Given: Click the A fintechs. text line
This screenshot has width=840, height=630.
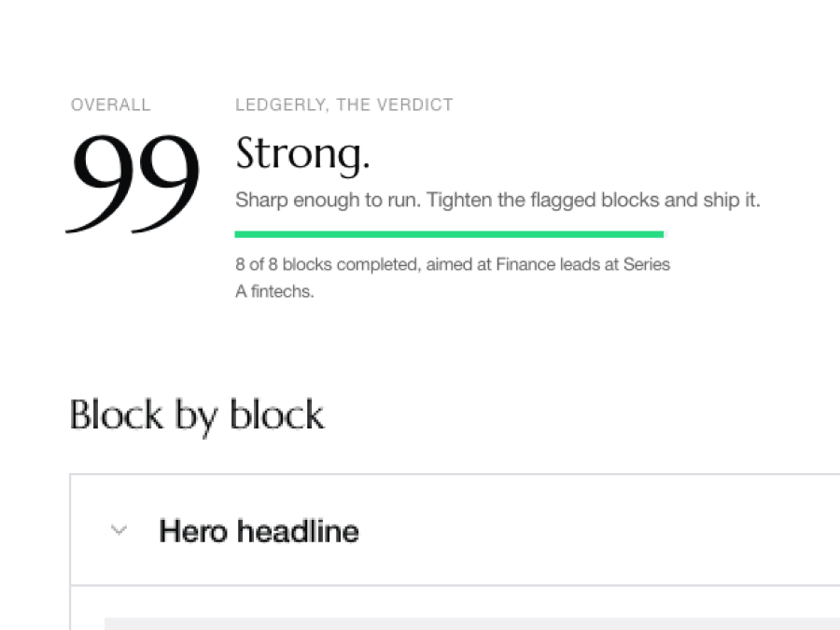Looking at the screenshot, I should pos(274,291).
